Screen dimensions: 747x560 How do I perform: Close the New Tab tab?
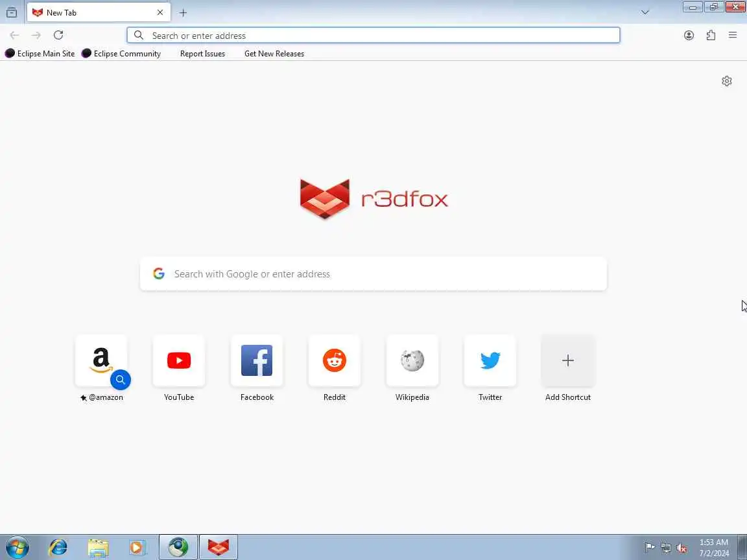pyautogui.click(x=160, y=12)
